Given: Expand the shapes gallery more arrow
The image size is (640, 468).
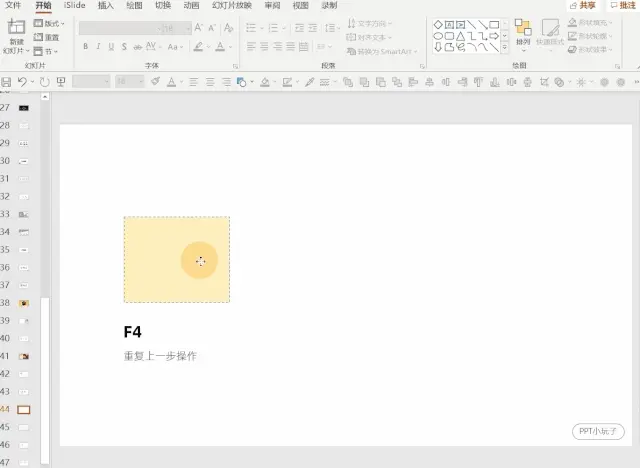Looking at the screenshot, I should 505,47.
